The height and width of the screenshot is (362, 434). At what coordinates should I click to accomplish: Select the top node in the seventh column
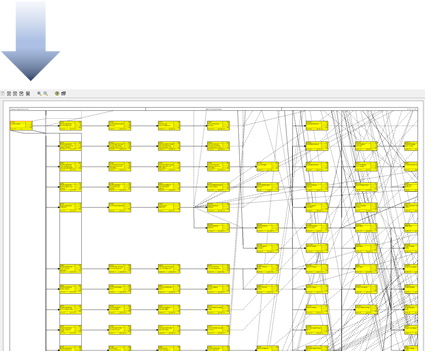(x=317, y=126)
